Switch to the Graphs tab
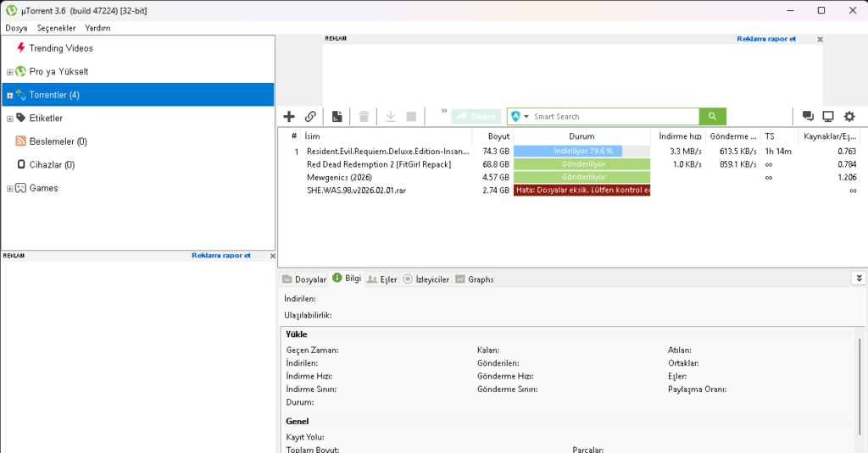This screenshot has width=868, height=453. pyautogui.click(x=475, y=279)
